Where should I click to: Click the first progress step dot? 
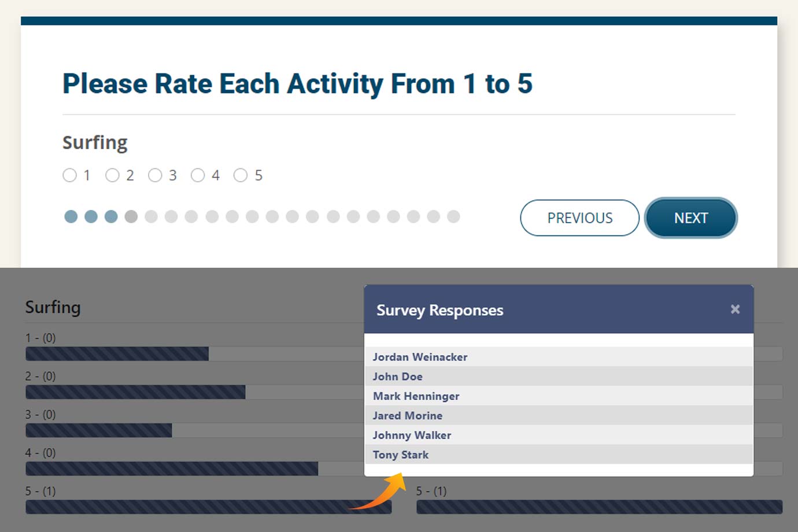pyautogui.click(x=71, y=217)
